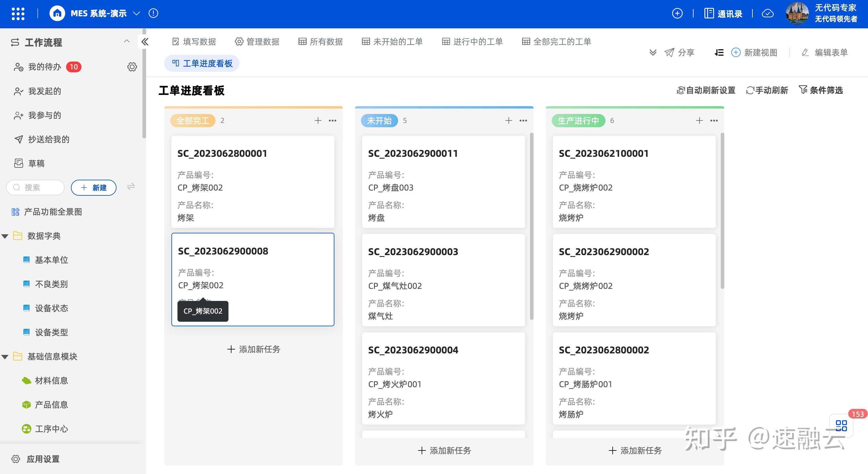Add a card via plus icon on 生产进行中 column

[699, 120]
